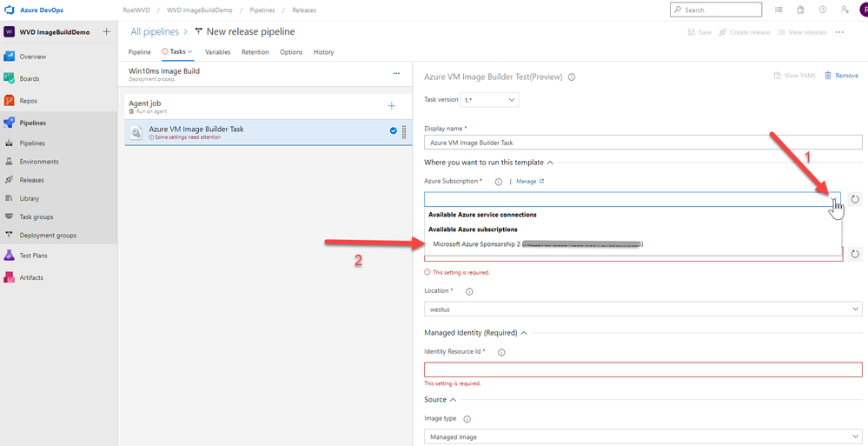Screen dimensions: 868x446
Task: Click the View YAML button
Action: click(x=795, y=76)
